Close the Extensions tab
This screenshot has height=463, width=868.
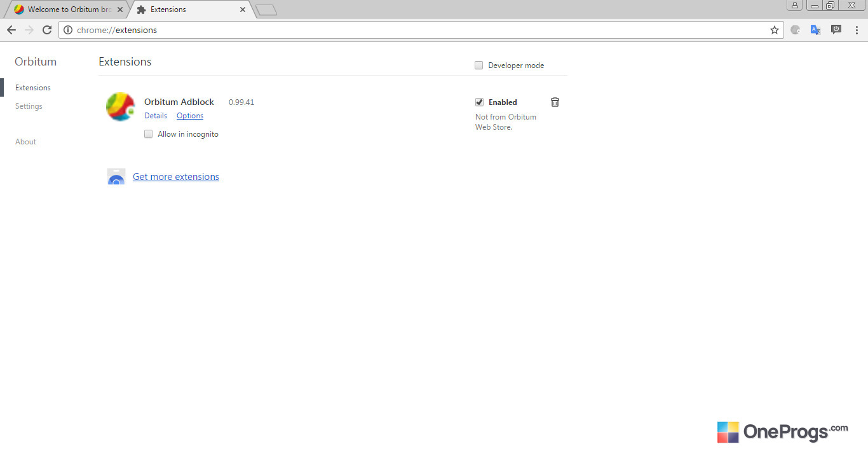point(243,10)
